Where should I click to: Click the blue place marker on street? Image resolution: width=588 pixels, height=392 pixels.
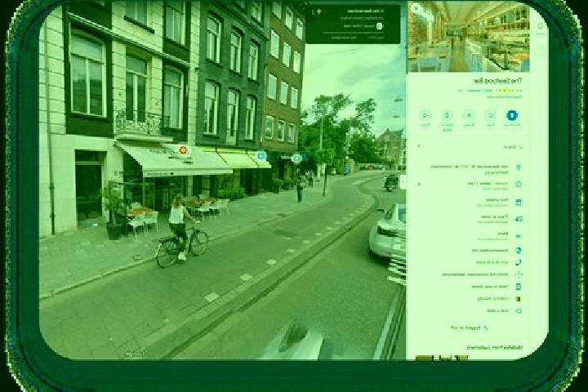(x=261, y=155)
